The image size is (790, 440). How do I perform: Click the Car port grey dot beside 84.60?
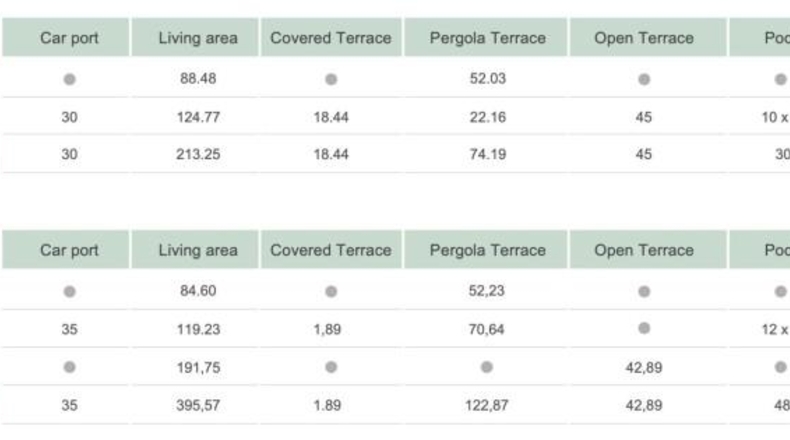tap(70, 291)
